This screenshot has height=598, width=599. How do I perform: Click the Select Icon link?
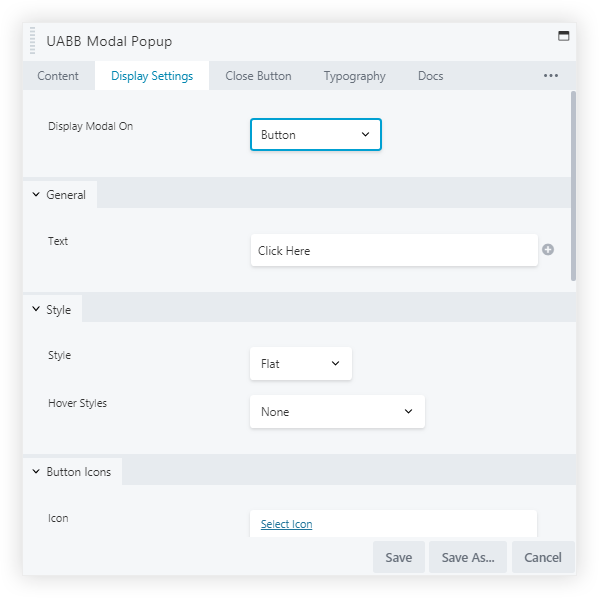pyautogui.click(x=287, y=524)
